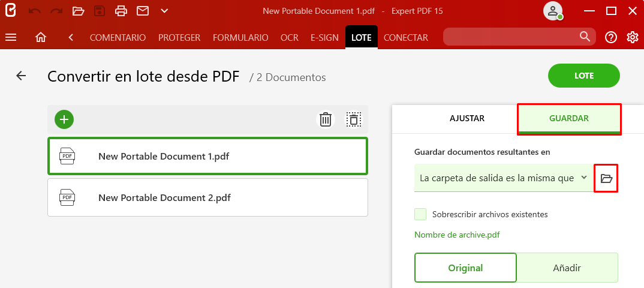This screenshot has width=644, height=288.
Task: Click the green add document plus icon
Action: click(x=64, y=119)
